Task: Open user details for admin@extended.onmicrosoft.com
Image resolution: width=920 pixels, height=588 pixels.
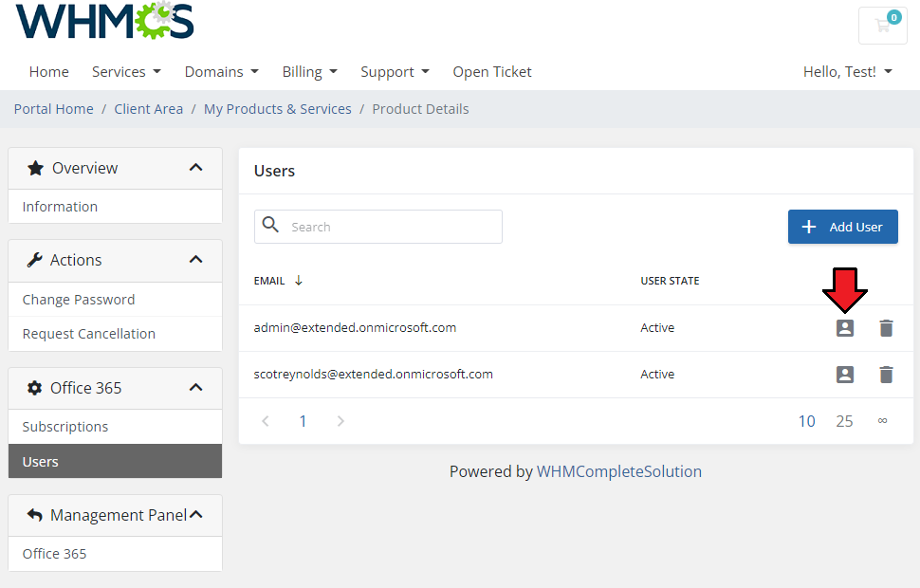Action: point(845,328)
